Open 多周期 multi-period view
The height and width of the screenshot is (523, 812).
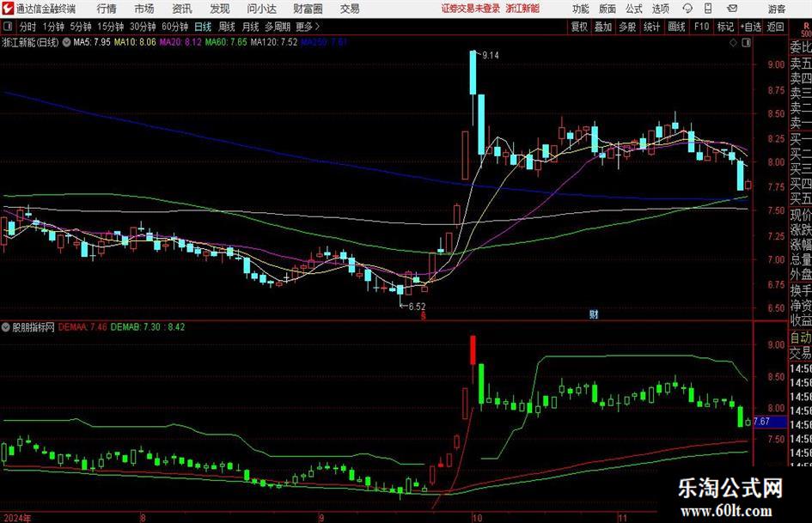click(x=278, y=27)
